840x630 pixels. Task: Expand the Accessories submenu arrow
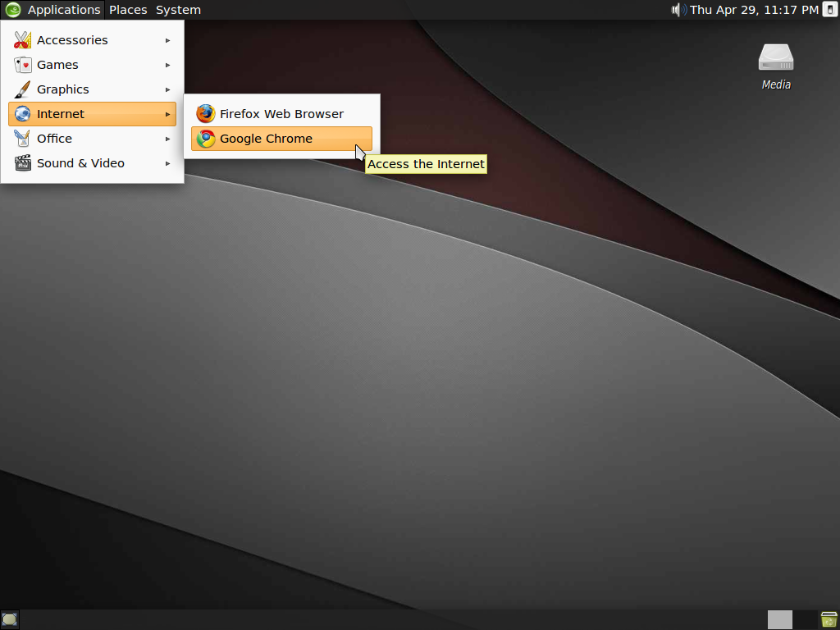(167, 40)
